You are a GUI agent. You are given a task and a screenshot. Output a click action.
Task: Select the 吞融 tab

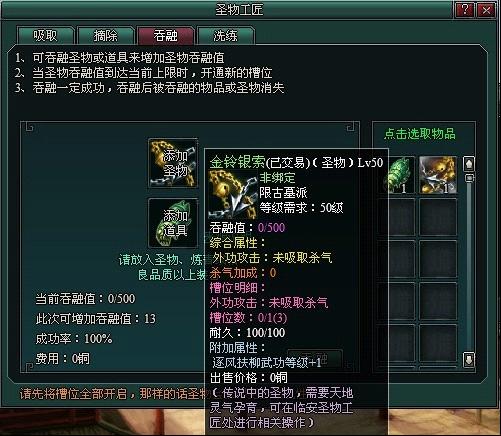(165, 35)
